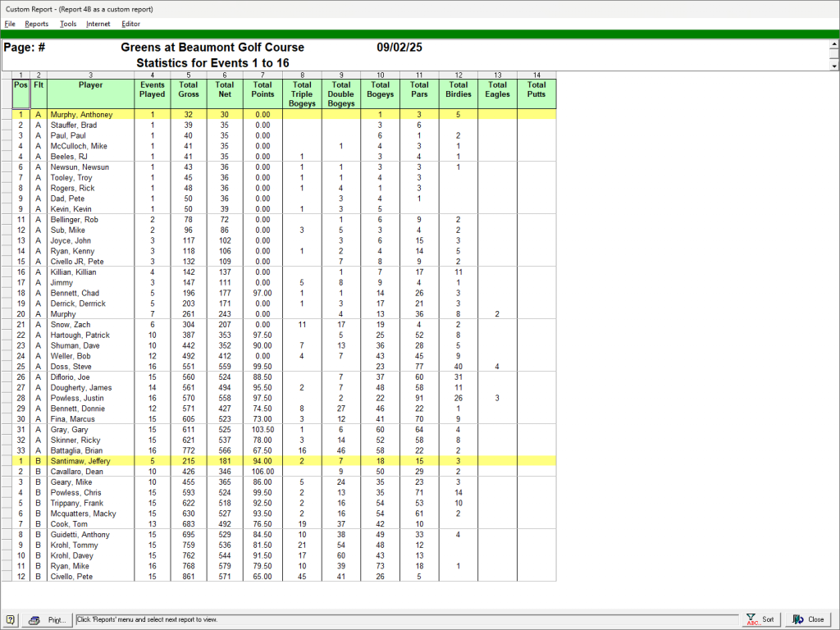This screenshot has width=840, height=630.
Task: Click the Print button with printer icon
Action: [x=48, y=619]
